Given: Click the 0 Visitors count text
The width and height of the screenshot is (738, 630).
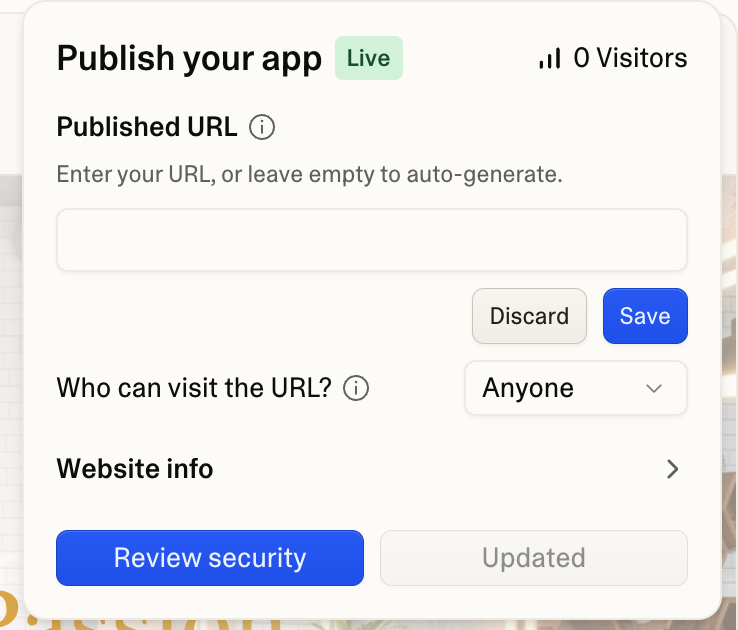Looking at the screenshot, I should coord(630,59).
